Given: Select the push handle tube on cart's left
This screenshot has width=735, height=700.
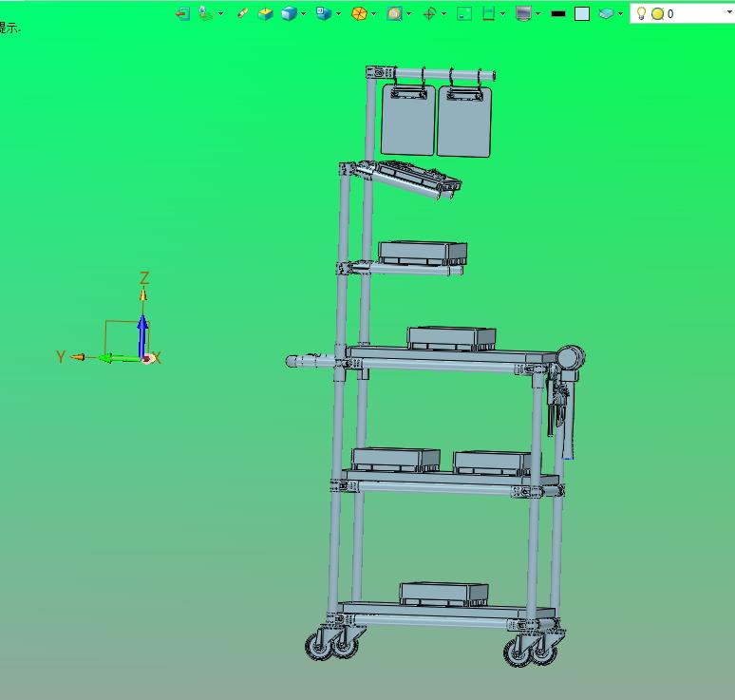Looking at the screenshot, I should (311, 362).
